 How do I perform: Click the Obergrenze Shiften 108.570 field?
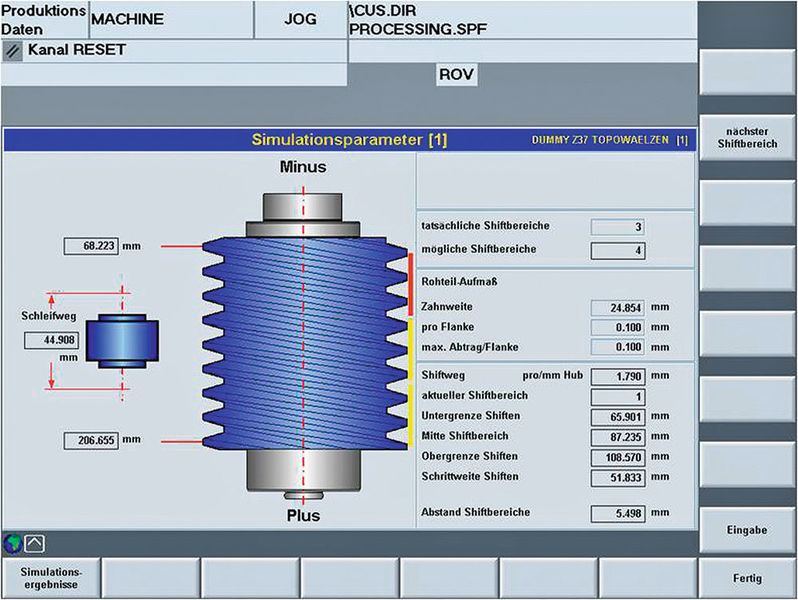(x=618, y=458)
